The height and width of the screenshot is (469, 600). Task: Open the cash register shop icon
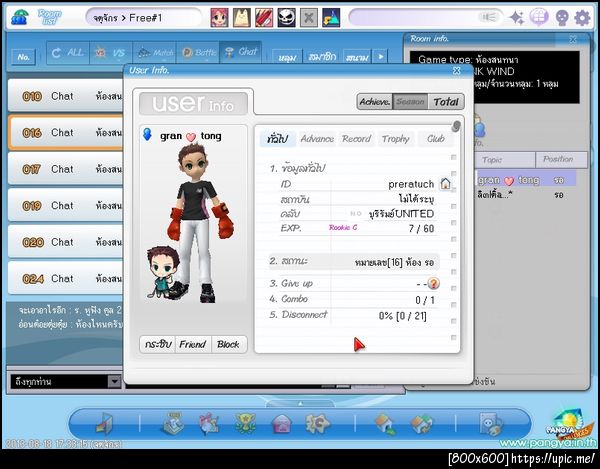pos(174,424)
